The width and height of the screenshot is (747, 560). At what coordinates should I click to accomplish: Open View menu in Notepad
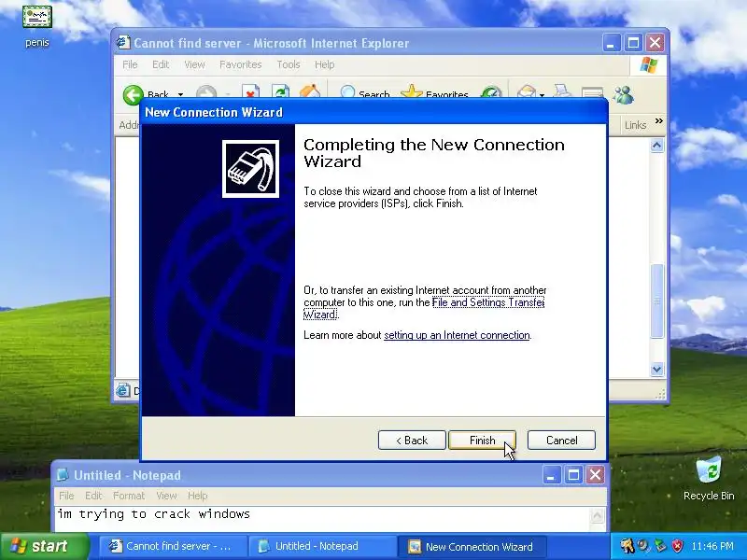point(166,496)
